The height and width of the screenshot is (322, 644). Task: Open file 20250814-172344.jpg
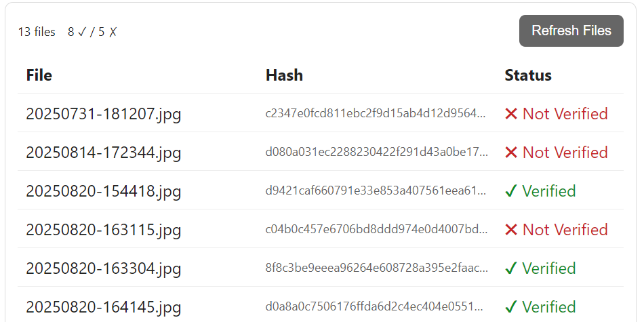[x=104, y=153]
